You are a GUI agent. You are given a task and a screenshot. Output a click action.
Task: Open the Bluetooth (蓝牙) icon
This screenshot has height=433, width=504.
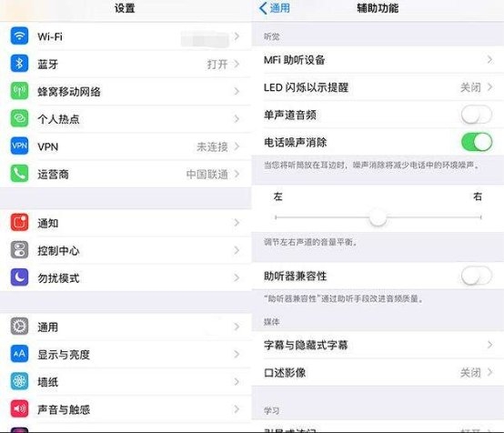coord(19,64)
